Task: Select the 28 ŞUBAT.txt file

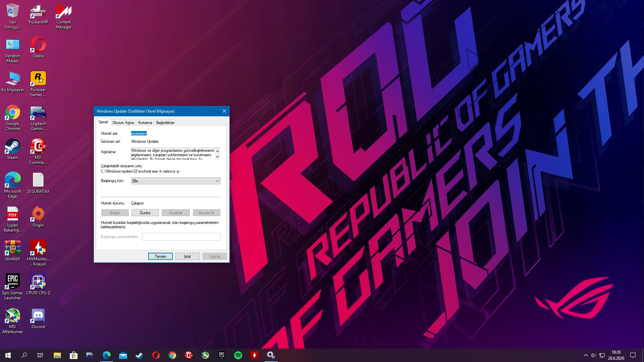Action: (x=38, y=183)
